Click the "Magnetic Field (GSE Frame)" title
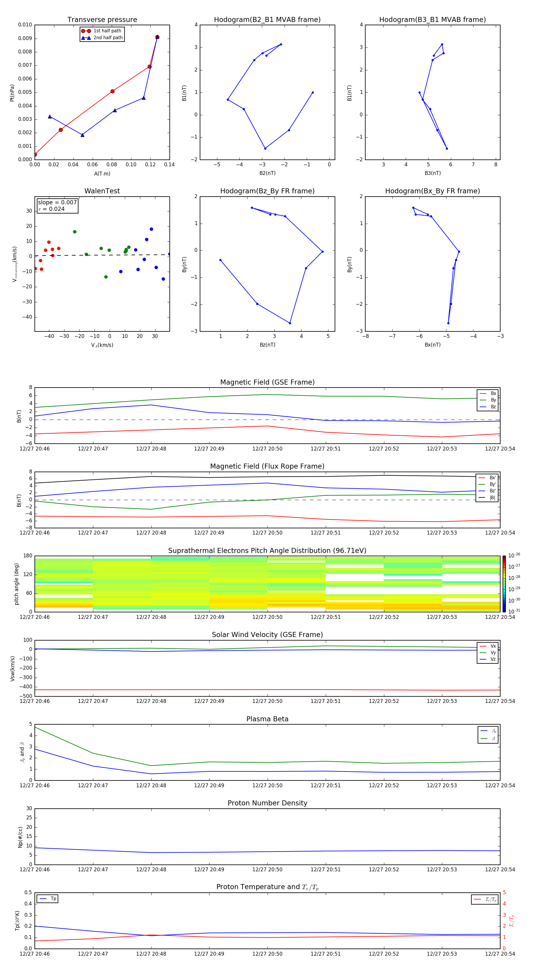This screenshot has height=980, width=535. [x=267, y=382]
